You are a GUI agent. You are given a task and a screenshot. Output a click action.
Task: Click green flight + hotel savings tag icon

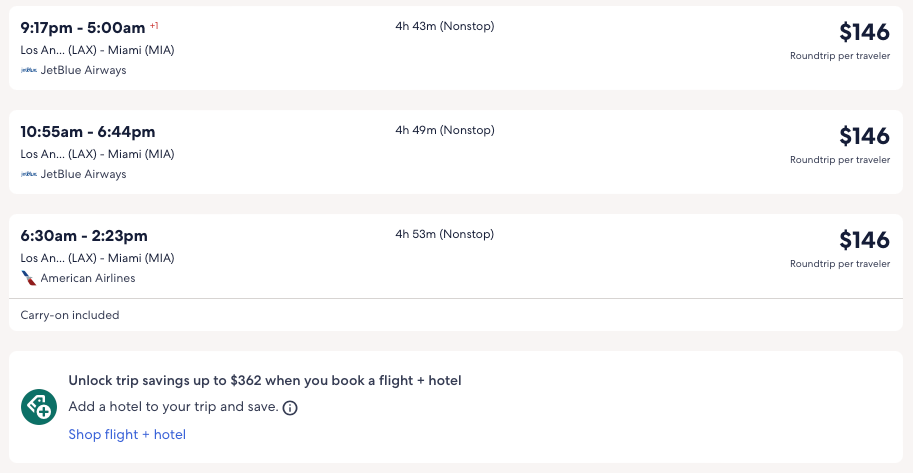(x=38, y=407)
